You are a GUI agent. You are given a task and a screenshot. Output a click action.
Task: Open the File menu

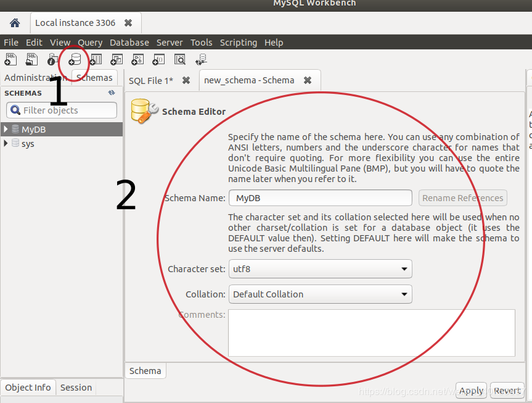[11, 43]
